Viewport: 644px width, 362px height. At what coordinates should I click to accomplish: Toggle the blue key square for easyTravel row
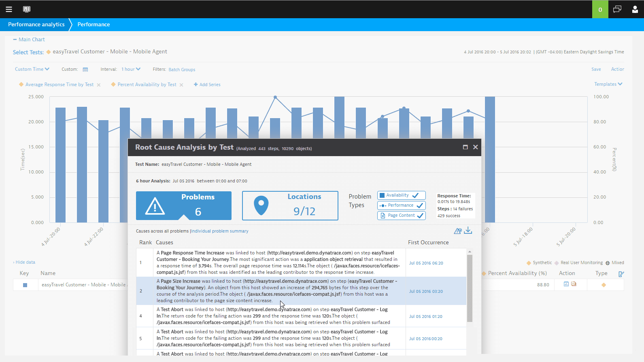pyautogui.click(x=25, y=285)
